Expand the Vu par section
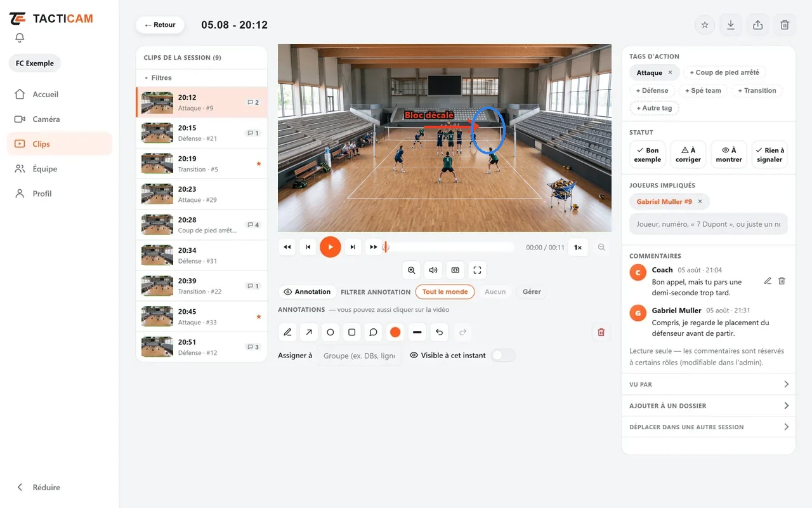This screenshot has width=812, height=508. point(709,384)
